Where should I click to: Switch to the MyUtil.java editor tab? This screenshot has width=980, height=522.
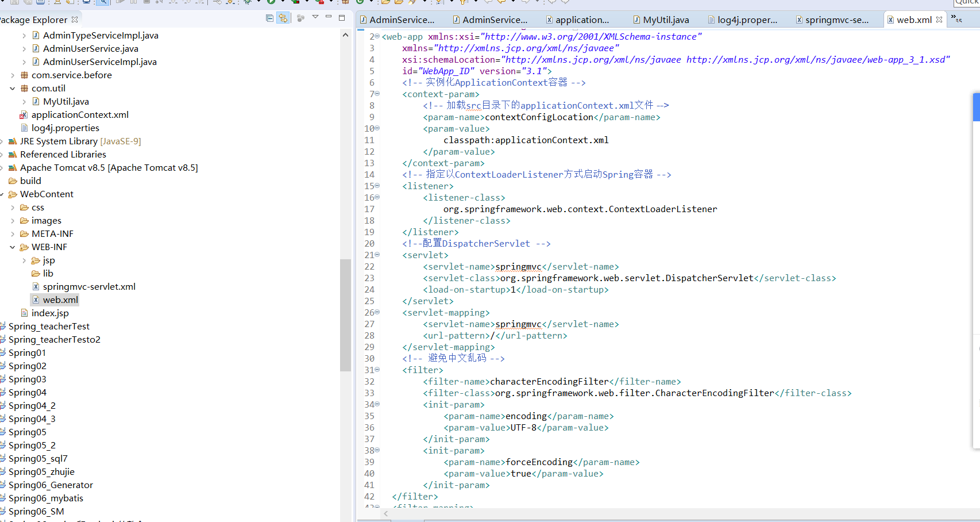(x=661, y=20)
